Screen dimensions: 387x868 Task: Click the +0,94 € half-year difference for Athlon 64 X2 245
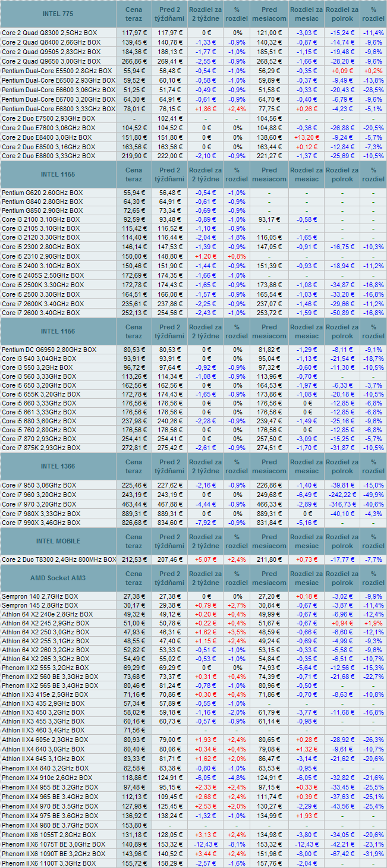coord(342,623)
